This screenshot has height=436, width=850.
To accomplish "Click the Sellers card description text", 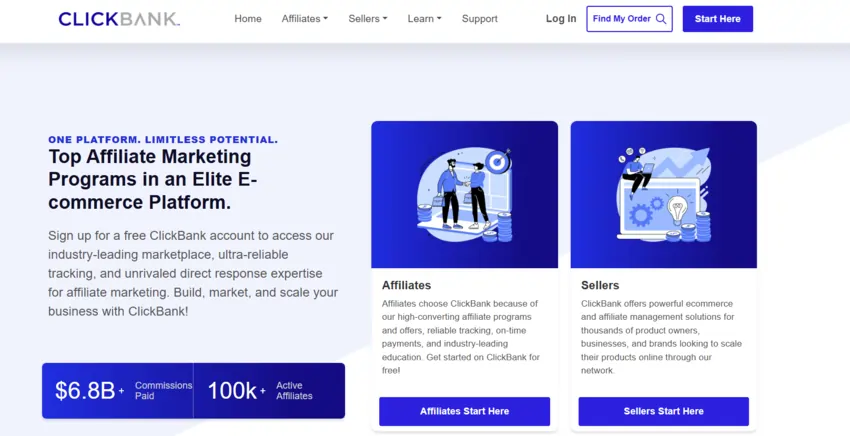I will pos(660,336).
